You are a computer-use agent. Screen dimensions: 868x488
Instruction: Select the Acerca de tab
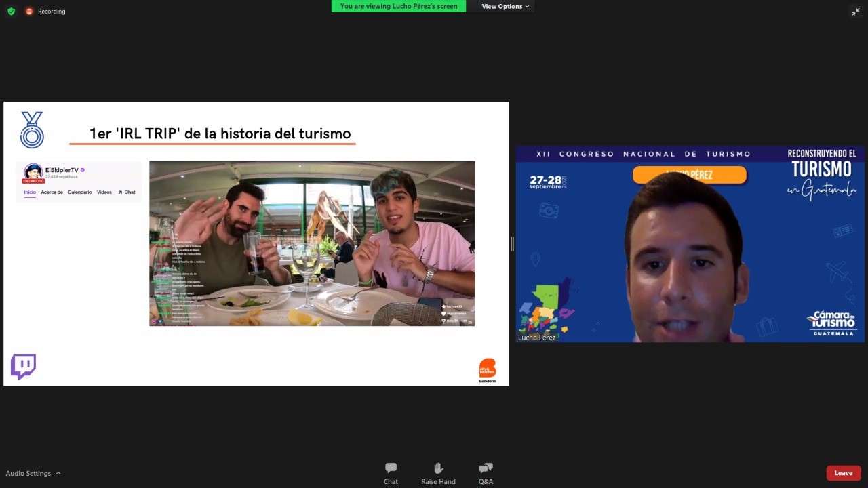pos(52,192)
